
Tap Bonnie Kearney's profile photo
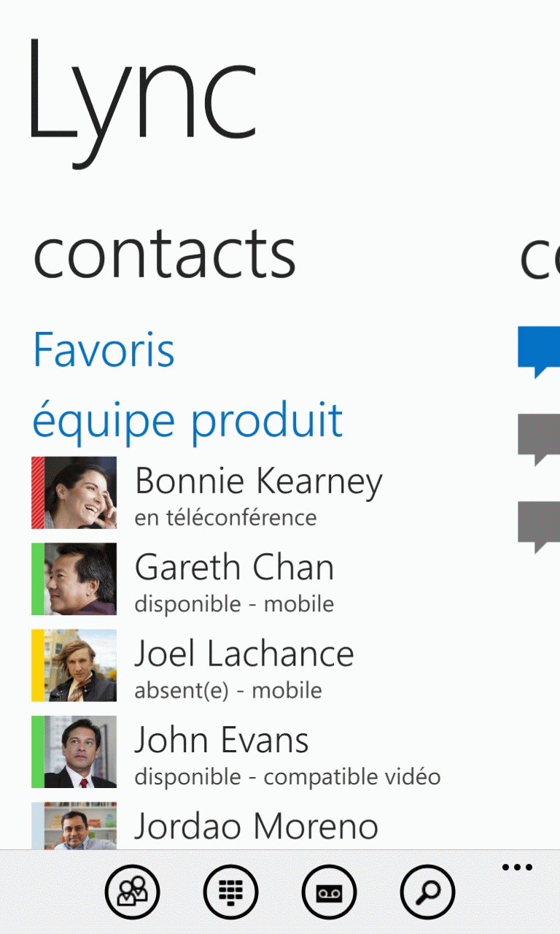pos(80,493)
